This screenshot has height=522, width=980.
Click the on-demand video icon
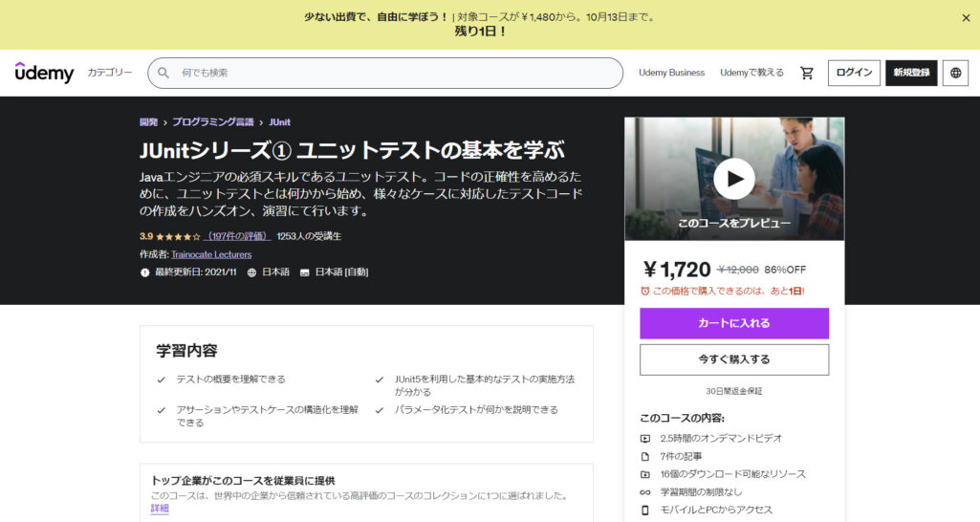tap(645, 439)
